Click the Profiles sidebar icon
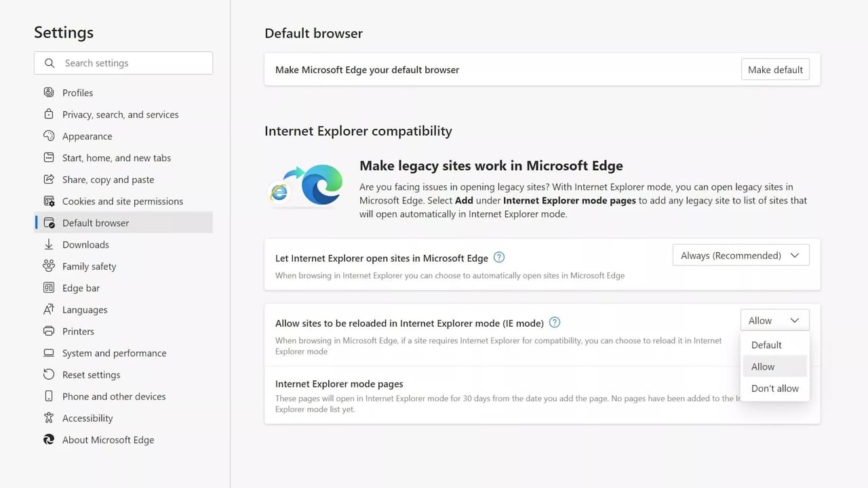The image size is (868, 488). (48, 92)
